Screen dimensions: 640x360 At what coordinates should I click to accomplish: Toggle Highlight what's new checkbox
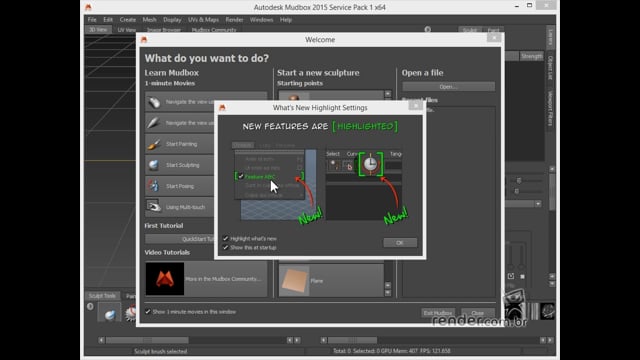click(x=226, y=238)
